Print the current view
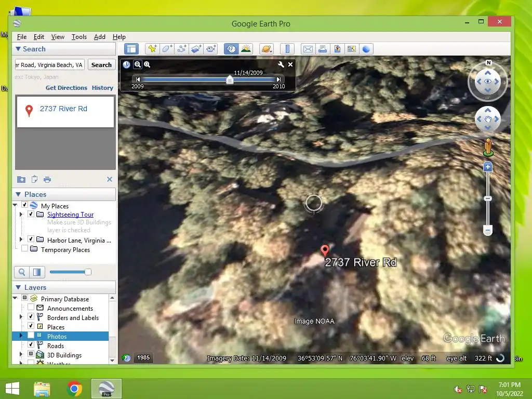This screenshot has height=399, width=532. (323, 49)
